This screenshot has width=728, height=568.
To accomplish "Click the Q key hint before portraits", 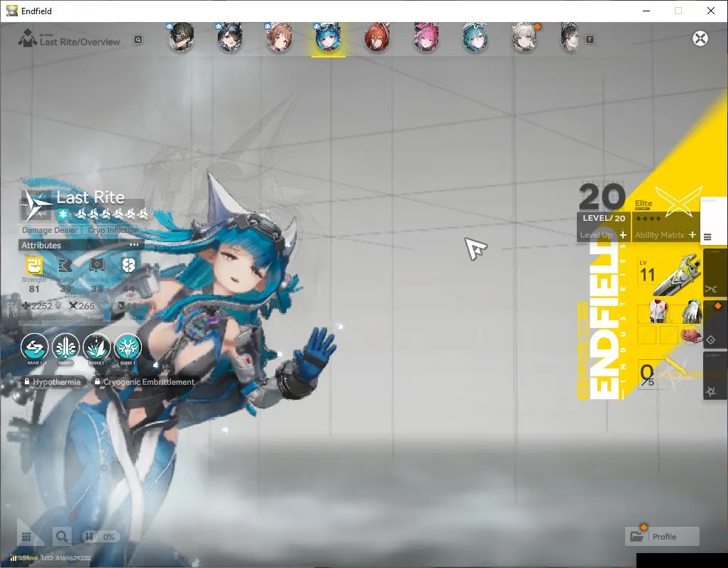I will pos(138,40).
